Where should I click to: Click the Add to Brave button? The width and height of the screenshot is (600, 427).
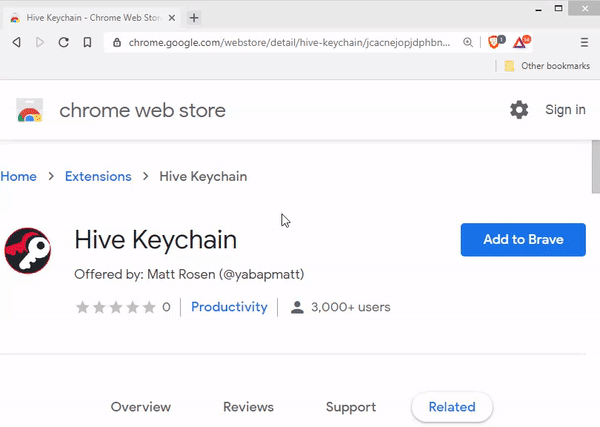523,240
